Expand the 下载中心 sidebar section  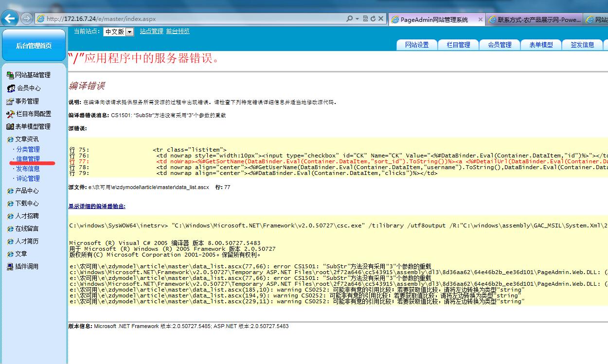tap(27, 204)
